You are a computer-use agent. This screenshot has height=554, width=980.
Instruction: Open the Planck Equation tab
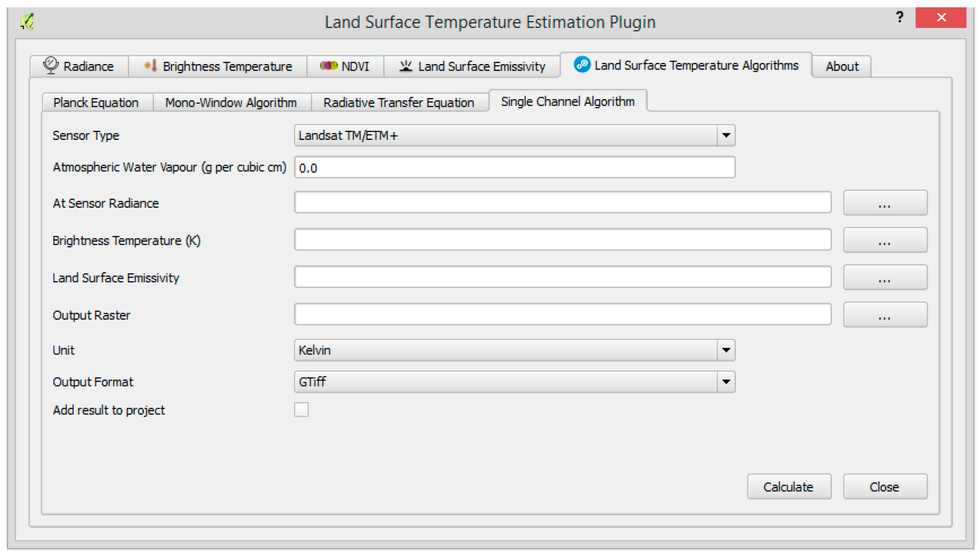click(96, 102)
